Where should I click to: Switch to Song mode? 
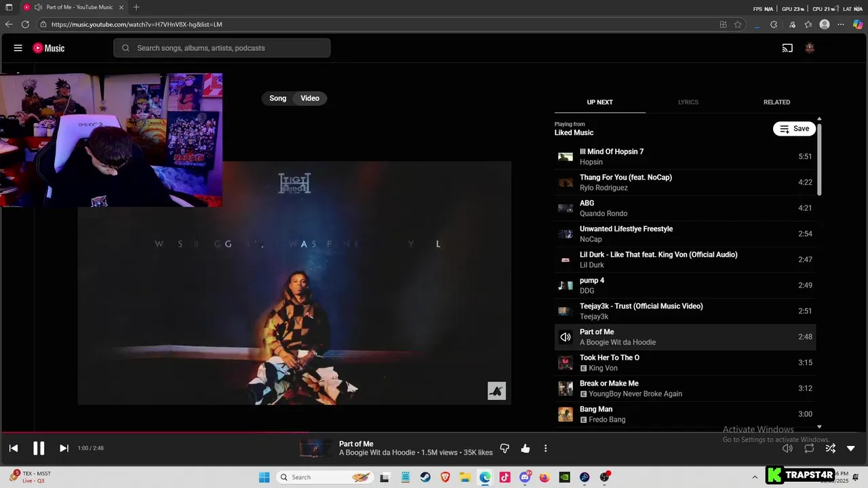click(x=278, y=98)
